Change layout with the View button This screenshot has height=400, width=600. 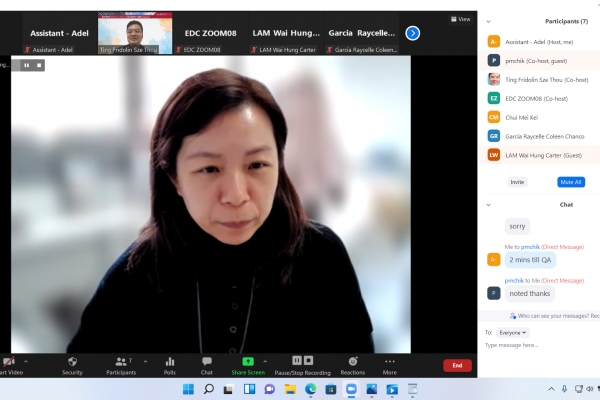pyautogui.click(x=460, y=19)
